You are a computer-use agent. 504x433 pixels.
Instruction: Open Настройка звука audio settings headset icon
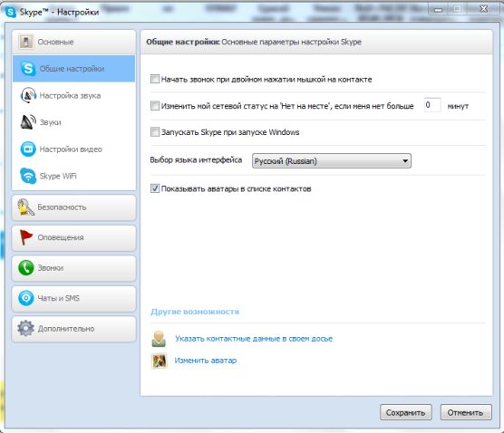[28, 95]
